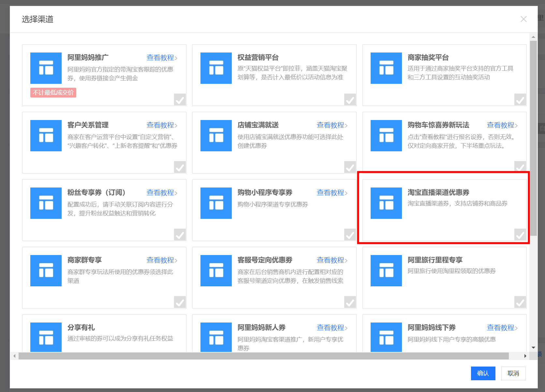Image resolution: width=545 pixels, height=392 pixels.
Task: Click description 淘宝直播渠道券，支持店铺券和商品券
Action: (458, 204)
